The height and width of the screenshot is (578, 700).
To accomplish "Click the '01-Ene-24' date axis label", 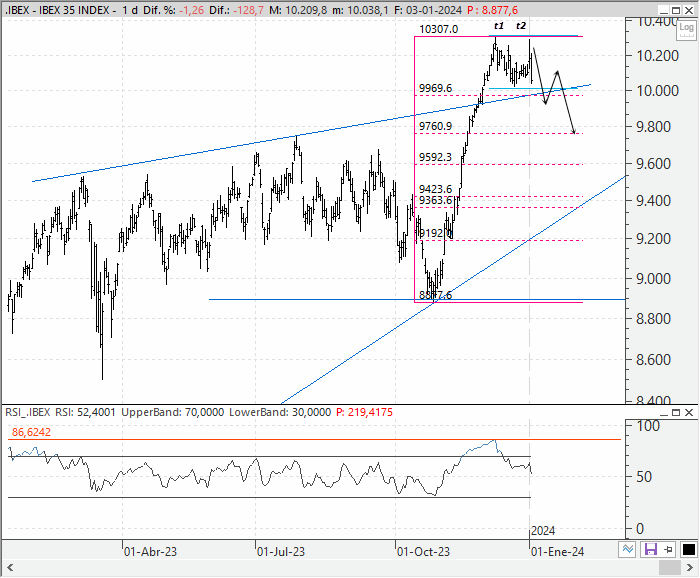I will point(558,552).
